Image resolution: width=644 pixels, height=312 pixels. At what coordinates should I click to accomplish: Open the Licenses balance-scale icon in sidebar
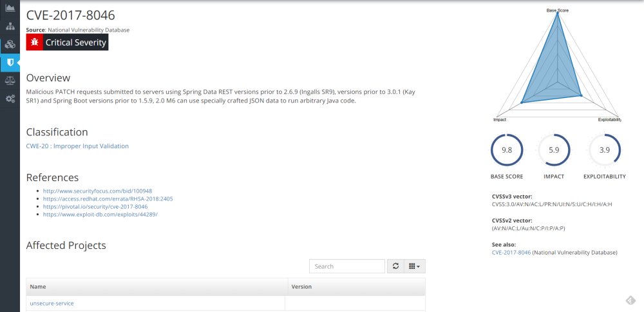10,81
